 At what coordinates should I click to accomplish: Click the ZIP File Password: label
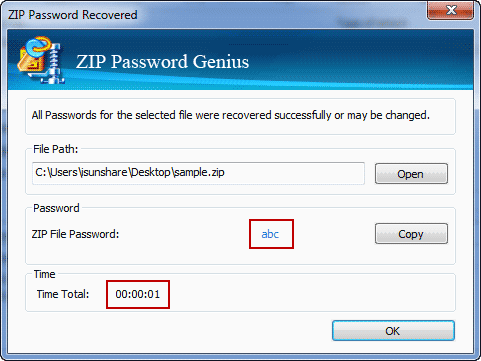[75, 234]
